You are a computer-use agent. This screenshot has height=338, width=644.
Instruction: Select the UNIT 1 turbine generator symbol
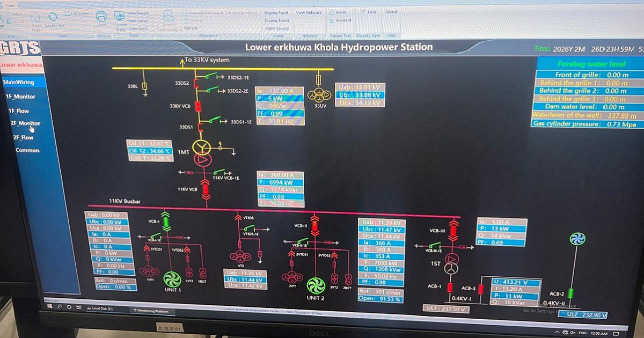(172, 280)
